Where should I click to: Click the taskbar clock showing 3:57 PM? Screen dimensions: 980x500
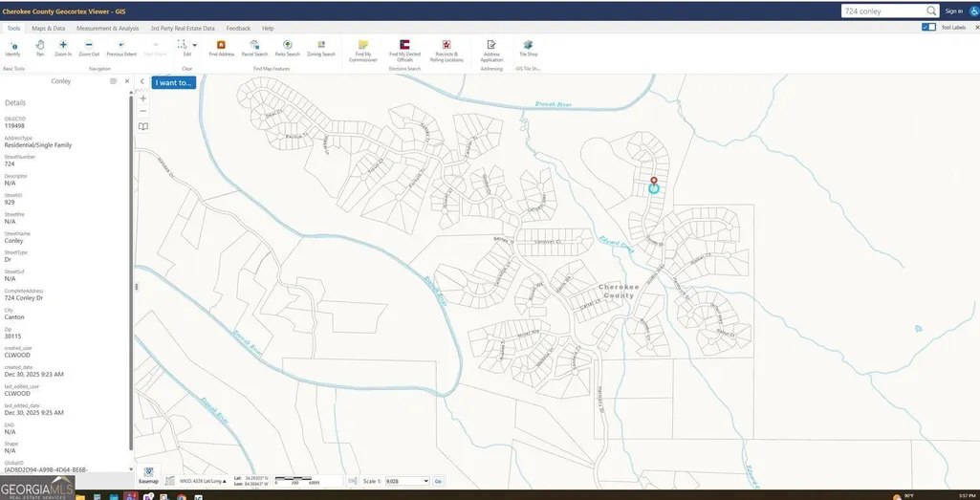966,495
